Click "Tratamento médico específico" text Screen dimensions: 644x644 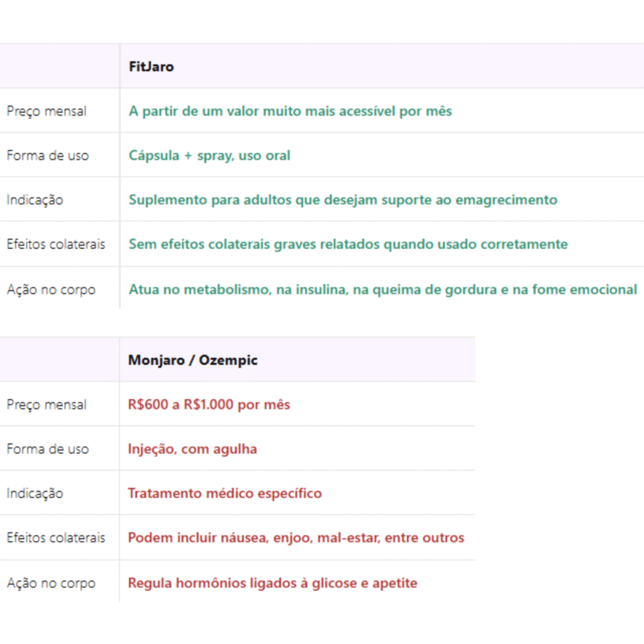pos(225,493)
